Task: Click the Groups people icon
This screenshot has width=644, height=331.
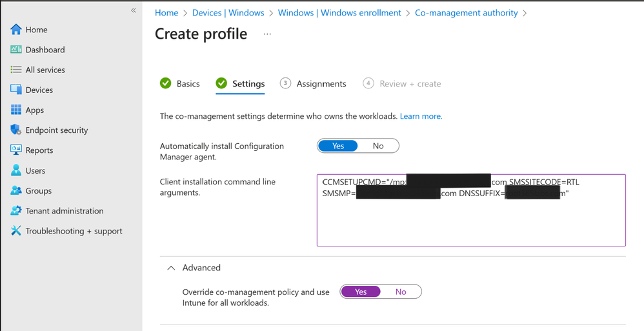Action: [x=16, y=190]
